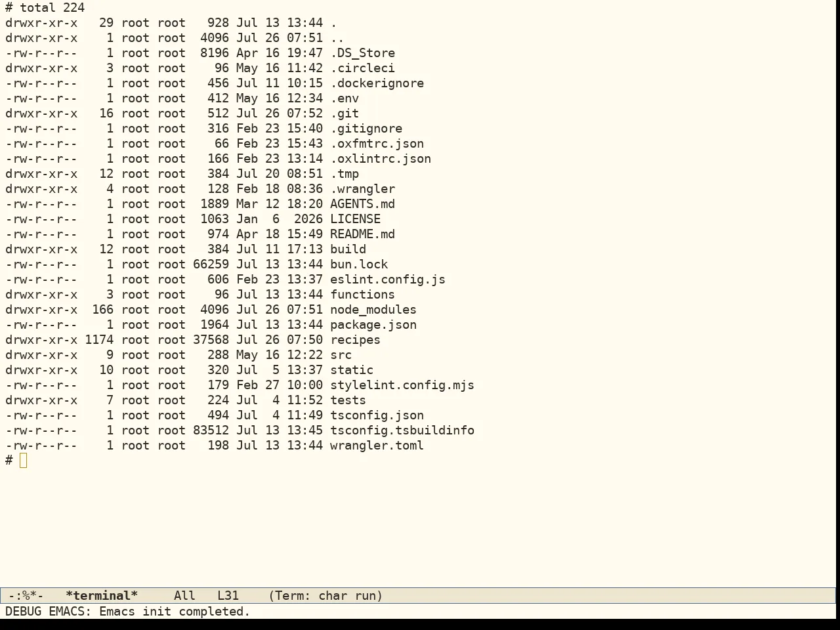Select the eslint.config.js file name
Viewport: 840px width, 630px height.
click(x=388, y=280)
